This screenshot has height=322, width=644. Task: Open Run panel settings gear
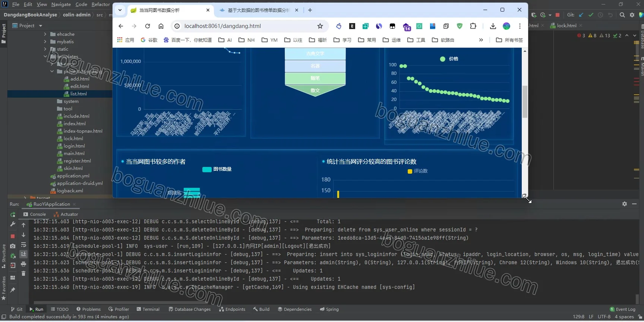pos(625,204)
